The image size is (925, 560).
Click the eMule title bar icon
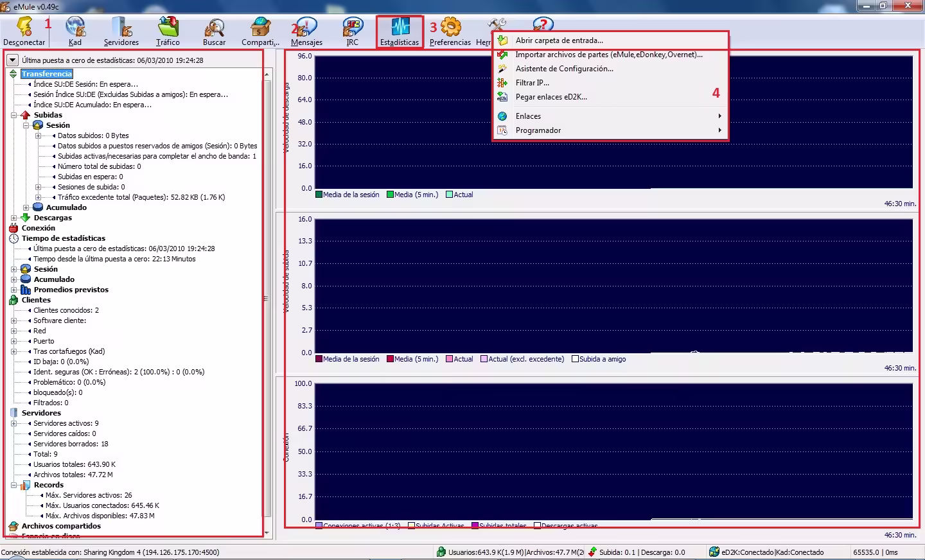[6, 6]
